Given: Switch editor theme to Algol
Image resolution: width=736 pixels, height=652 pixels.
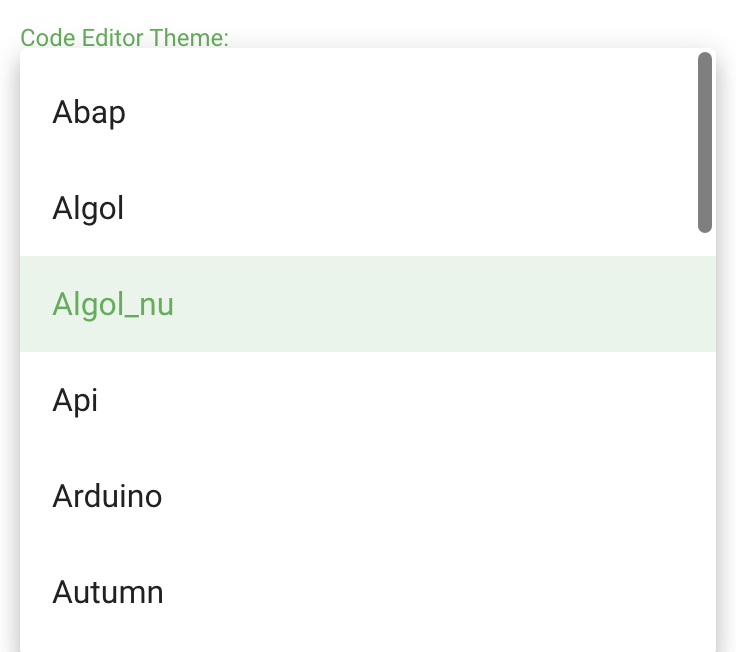Looking at the screenshot, I should pos(368,208).
